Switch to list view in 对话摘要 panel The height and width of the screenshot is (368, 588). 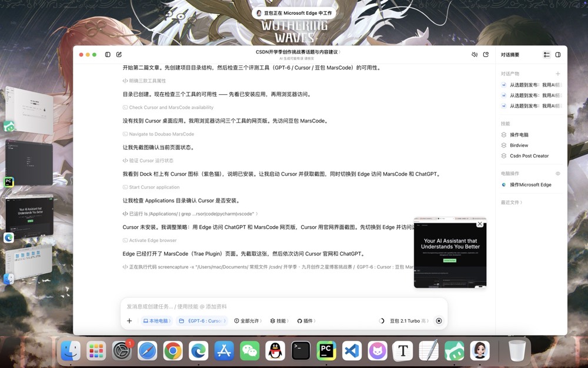click(x=547, y=54)
